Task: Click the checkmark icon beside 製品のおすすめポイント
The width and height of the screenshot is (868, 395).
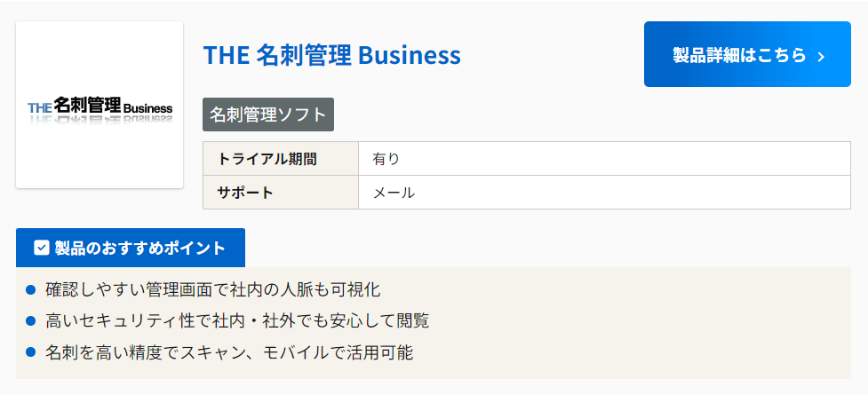Action: click(x=41, y=248)
